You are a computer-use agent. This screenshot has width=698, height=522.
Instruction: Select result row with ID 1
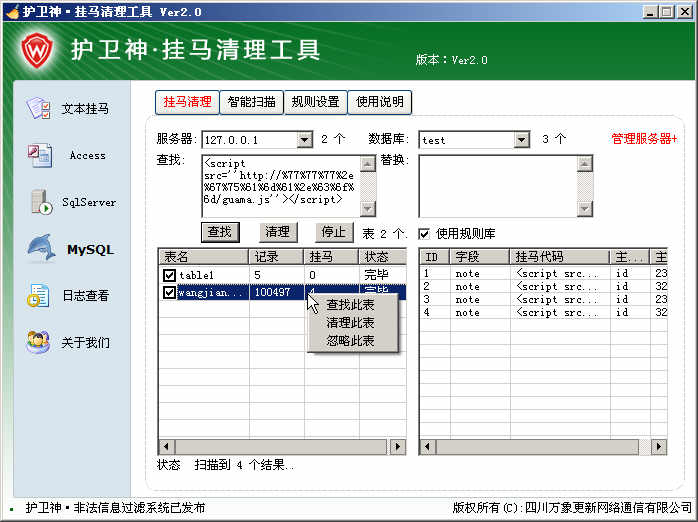pyautogui.click(x=543, y=273)
